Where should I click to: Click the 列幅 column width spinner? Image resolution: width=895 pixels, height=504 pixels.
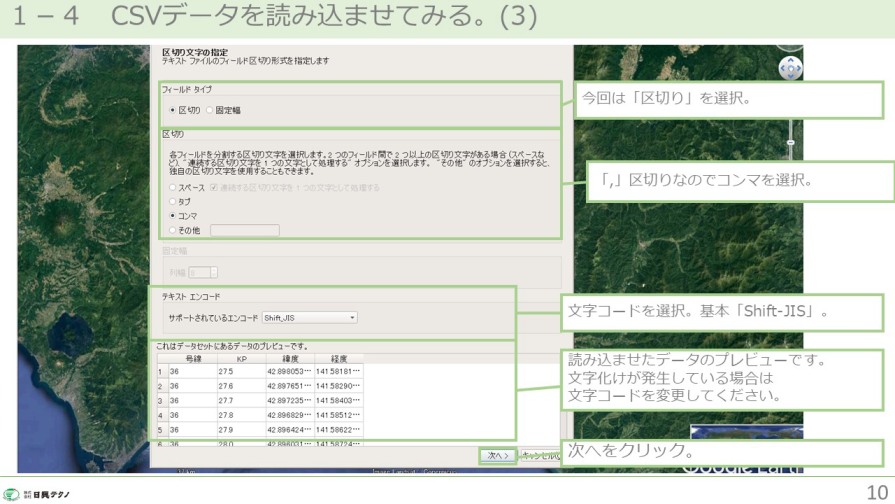click(x=204, y=272)
